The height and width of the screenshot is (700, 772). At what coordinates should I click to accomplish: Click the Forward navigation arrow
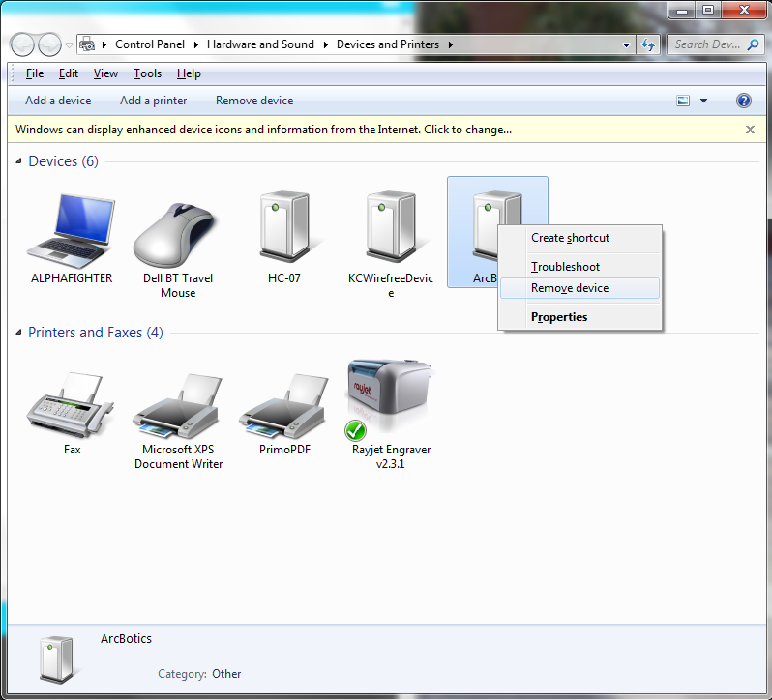point(49,44)
